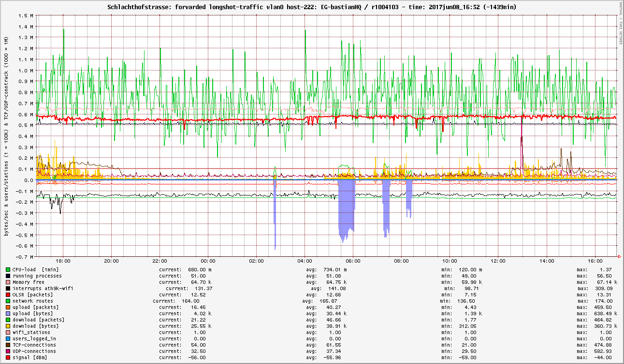Select the 'OLSR [packets]' legend label

(33, 294)
